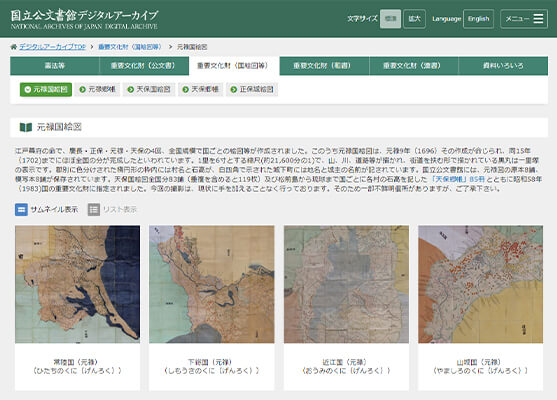Click the arrow icon beside 元禄郷帳

pos(83,90)
